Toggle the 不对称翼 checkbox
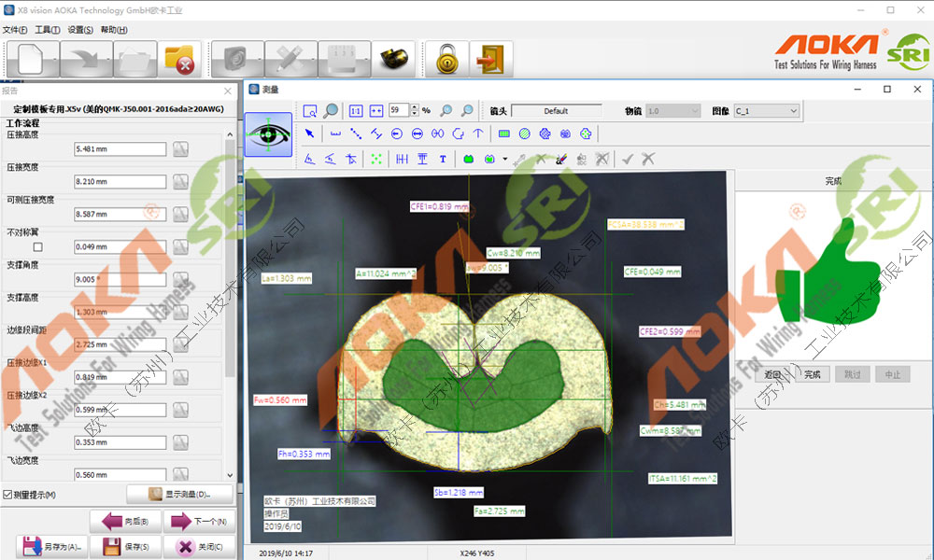 click(38, 247)
